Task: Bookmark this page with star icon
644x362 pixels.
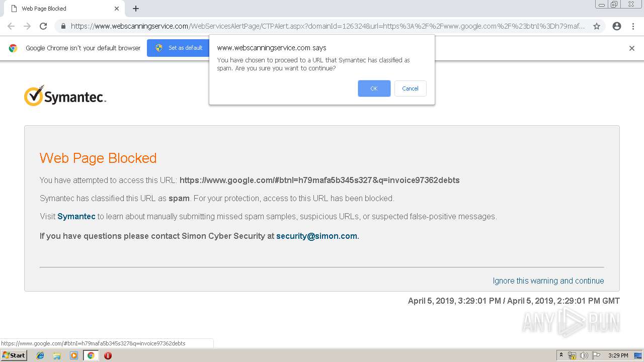Action: [x=597, y=26]
